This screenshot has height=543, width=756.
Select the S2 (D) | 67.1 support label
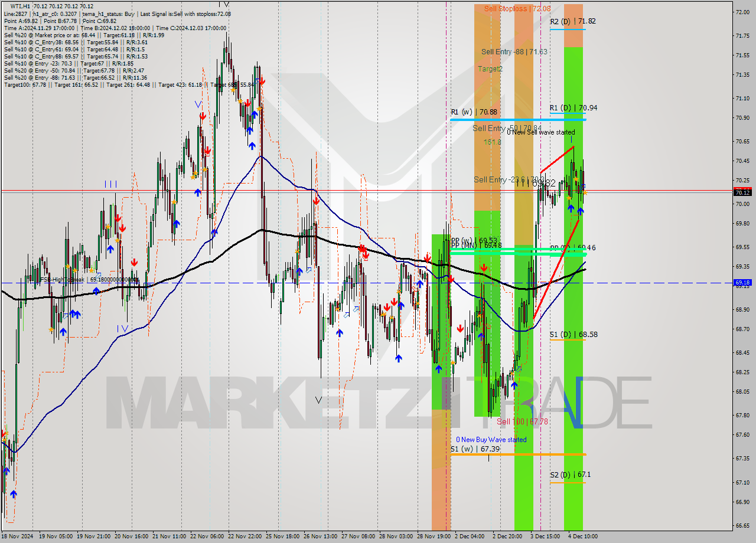pyautogui.click(x=570, y=475)
